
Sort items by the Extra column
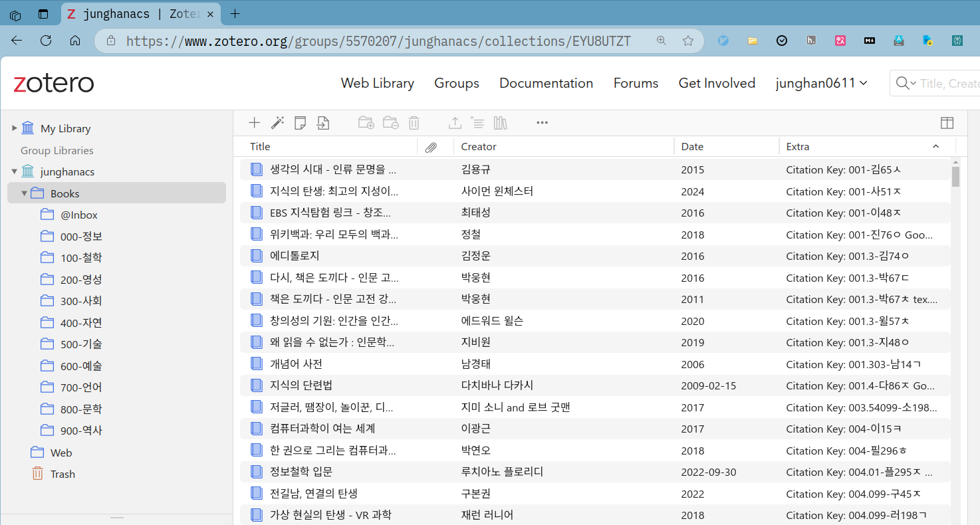tap(798, 147)
